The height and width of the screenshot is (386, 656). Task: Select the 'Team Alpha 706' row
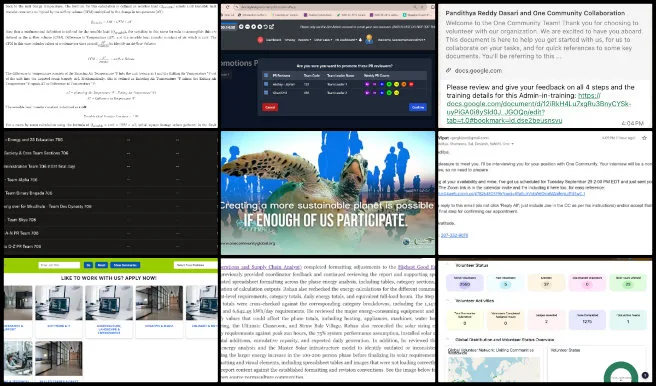[111, 180]
